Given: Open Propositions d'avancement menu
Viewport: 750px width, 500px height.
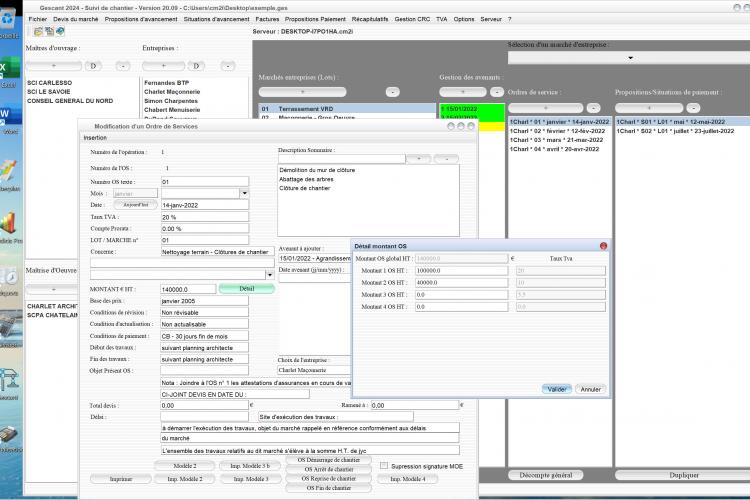Looking at the screenshot, I should pos(141,19).
